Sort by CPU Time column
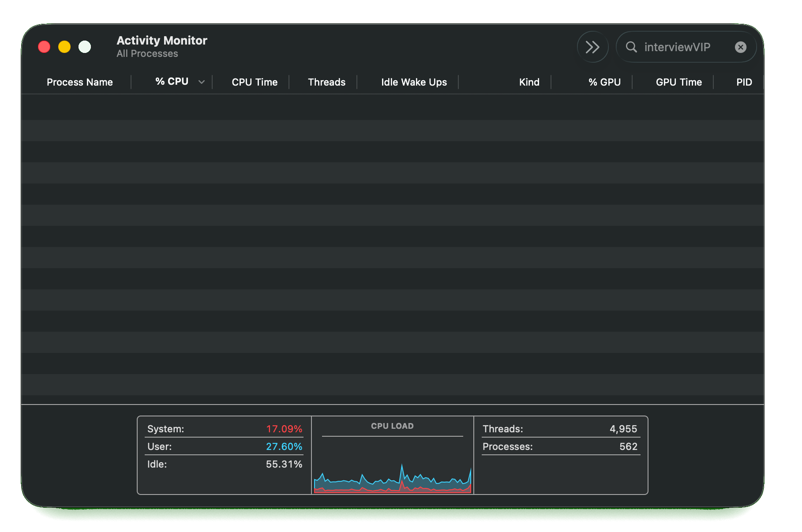Screen dimensions: 802x532 click(x=255, y=82)
